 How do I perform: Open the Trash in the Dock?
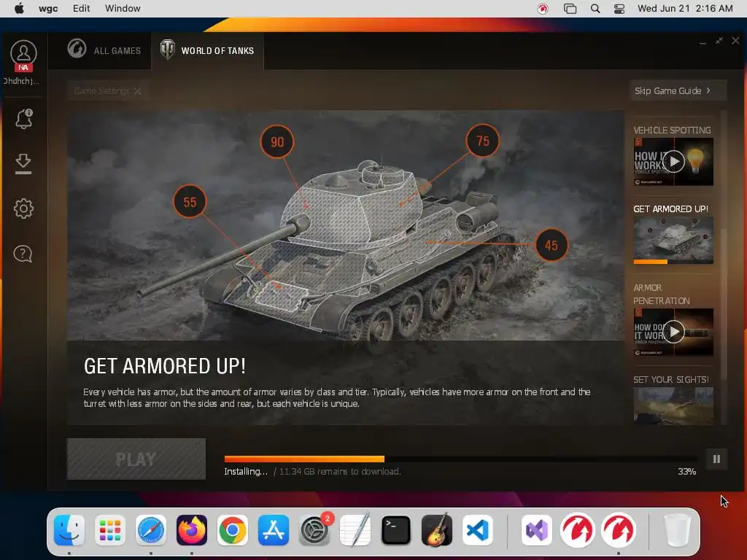677,530
